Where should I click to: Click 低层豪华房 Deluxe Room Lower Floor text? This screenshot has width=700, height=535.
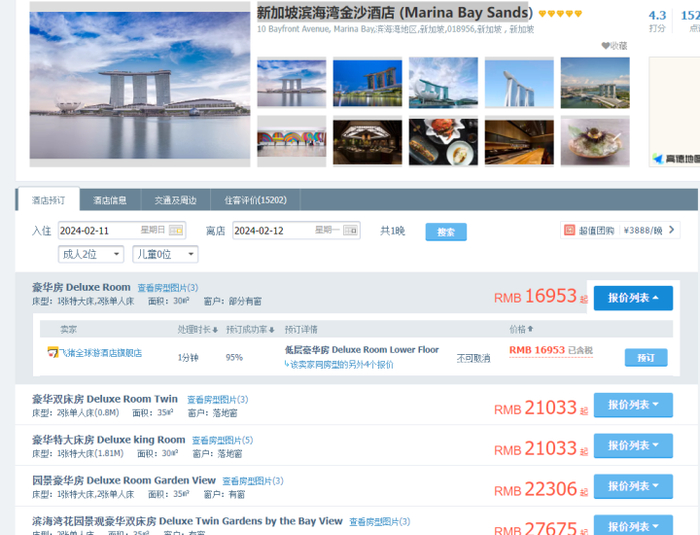(362, 350)
